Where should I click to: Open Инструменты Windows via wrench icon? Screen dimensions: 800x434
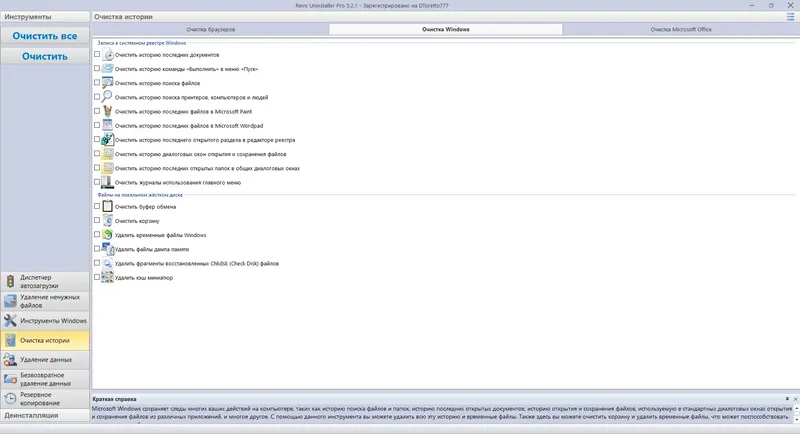pos(10,320)
